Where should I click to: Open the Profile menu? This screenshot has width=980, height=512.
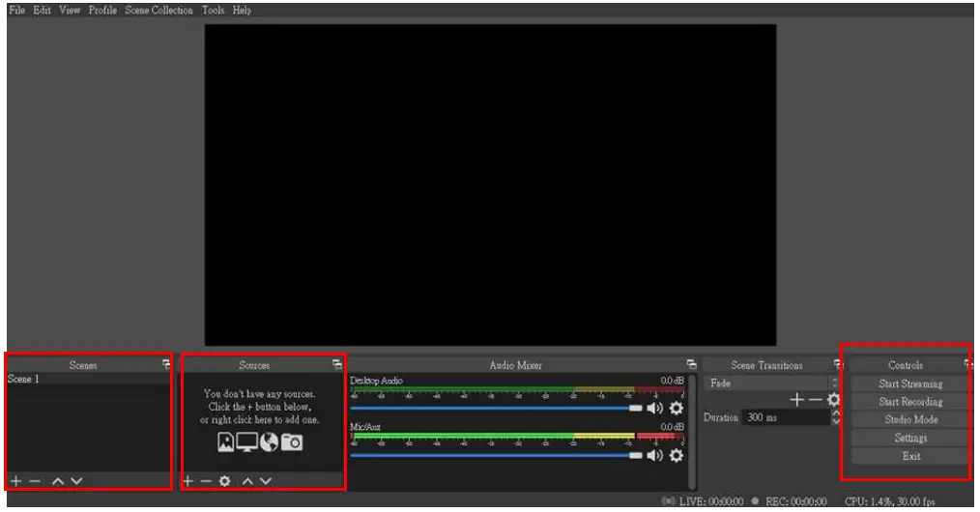pyautogui.click(x=102, y=10)
